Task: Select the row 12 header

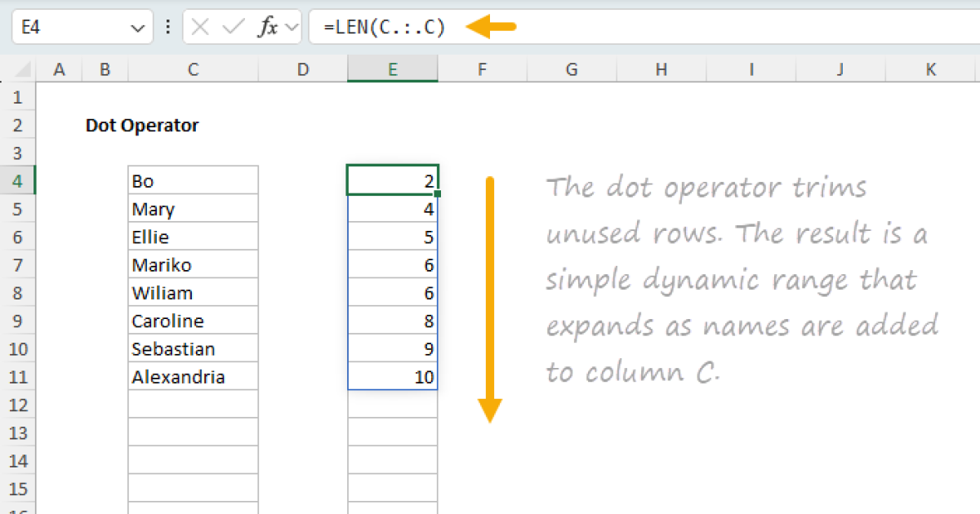Action: point(20,405)
